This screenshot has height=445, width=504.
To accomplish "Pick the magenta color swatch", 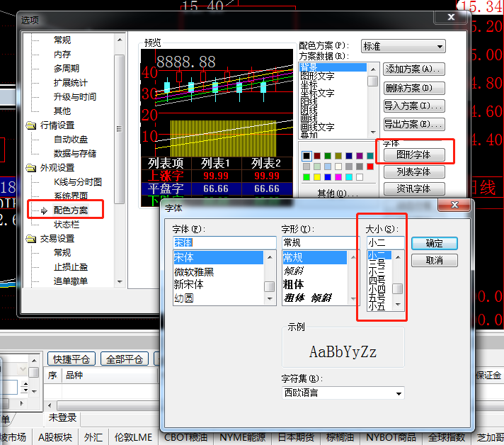I will [338, 177].
